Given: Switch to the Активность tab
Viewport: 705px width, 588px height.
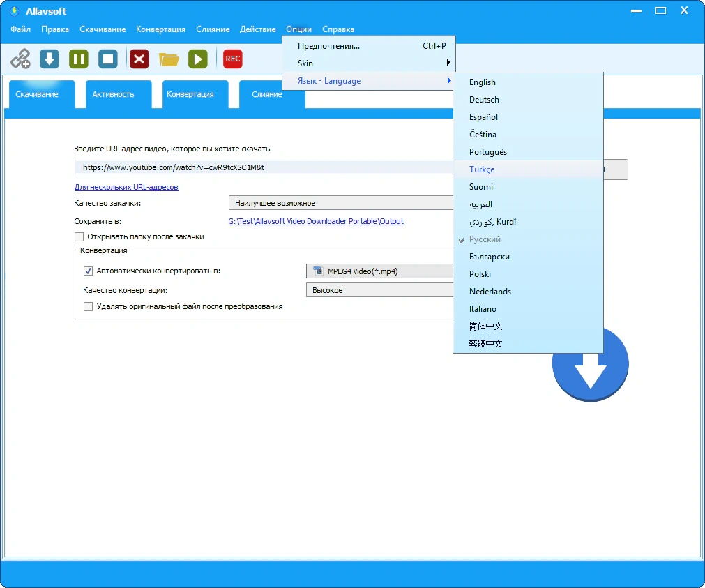Looking at the screenshot, I should click(x=119, y=94).
